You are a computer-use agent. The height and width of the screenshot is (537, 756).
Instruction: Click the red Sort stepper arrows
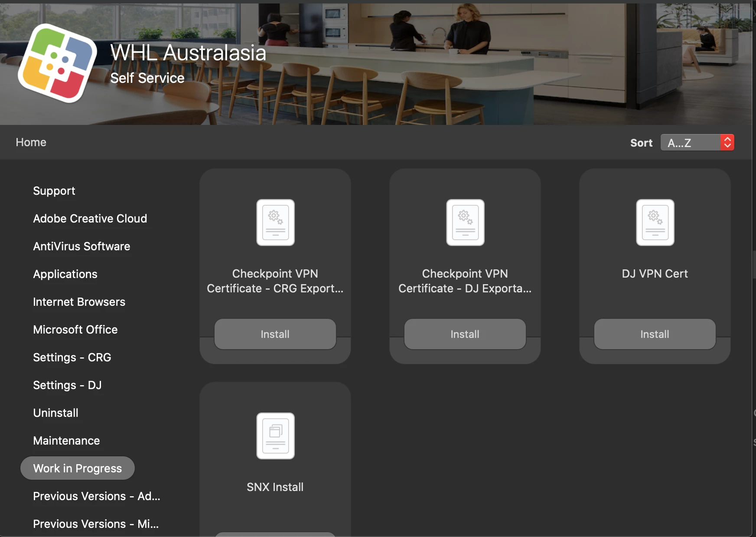coord(727,143)
